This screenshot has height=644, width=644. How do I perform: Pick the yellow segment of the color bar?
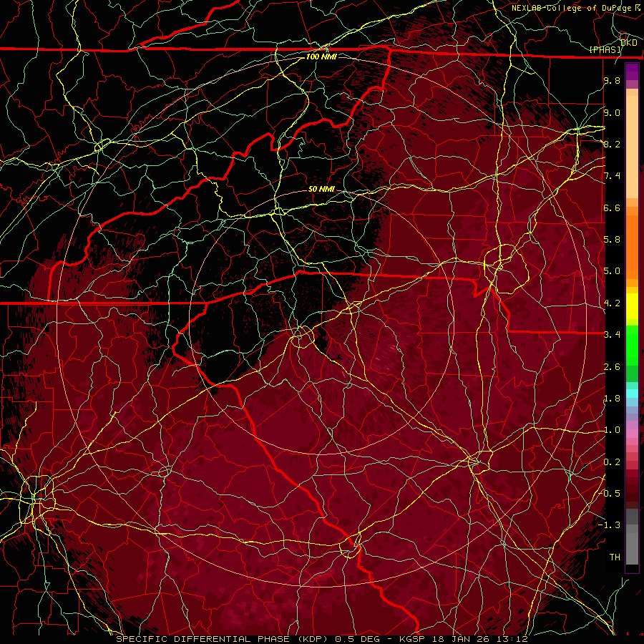tap(632, 306)
